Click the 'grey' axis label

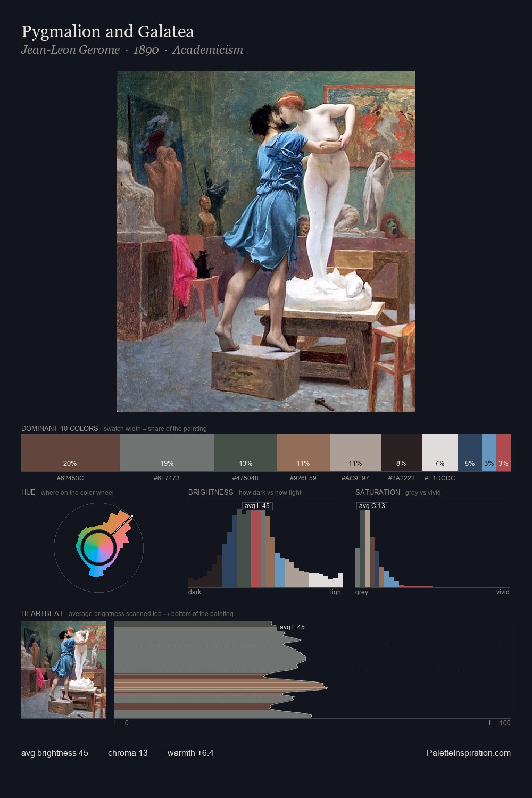coord(362,592)
